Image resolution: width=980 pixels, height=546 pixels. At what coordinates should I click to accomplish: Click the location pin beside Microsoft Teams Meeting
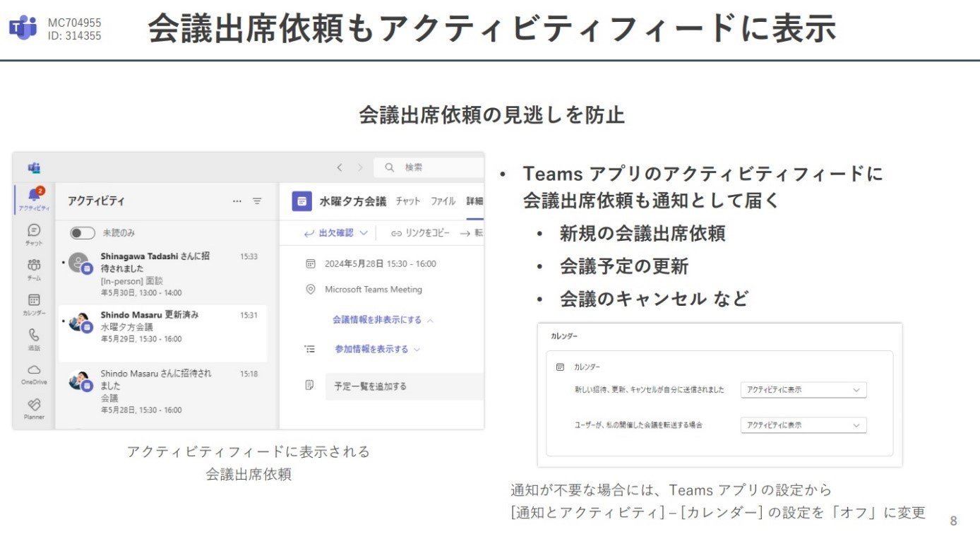311,289
